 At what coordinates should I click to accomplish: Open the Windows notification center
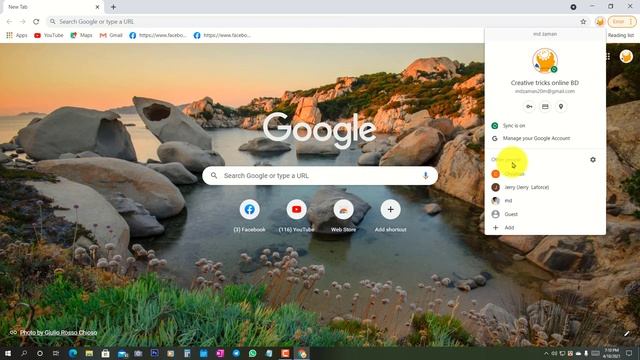[x=629, y=353]
